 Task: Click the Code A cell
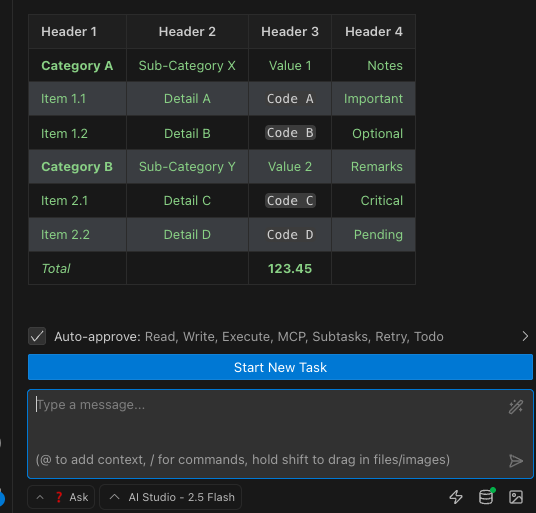click(290, 99)
